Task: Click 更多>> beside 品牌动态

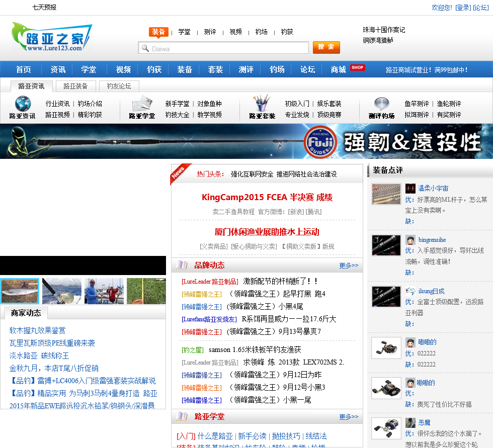Action: [x=349, y=265]
